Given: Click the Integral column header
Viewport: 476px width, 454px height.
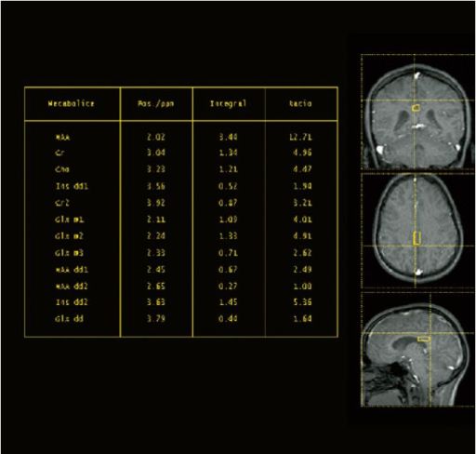Looking at the screenshot, I should [228, 103].
